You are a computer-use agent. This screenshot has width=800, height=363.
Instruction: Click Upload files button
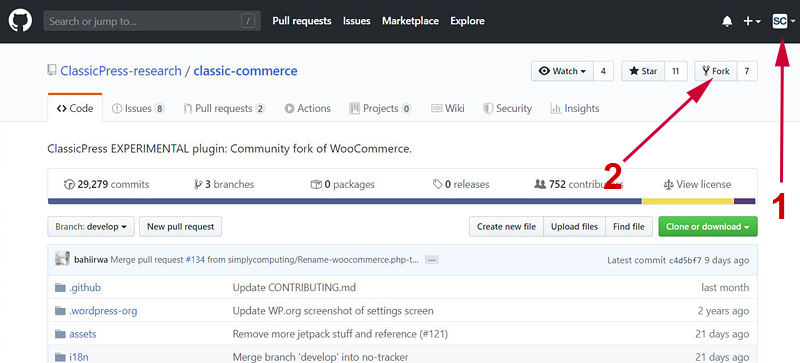[574, 227]
